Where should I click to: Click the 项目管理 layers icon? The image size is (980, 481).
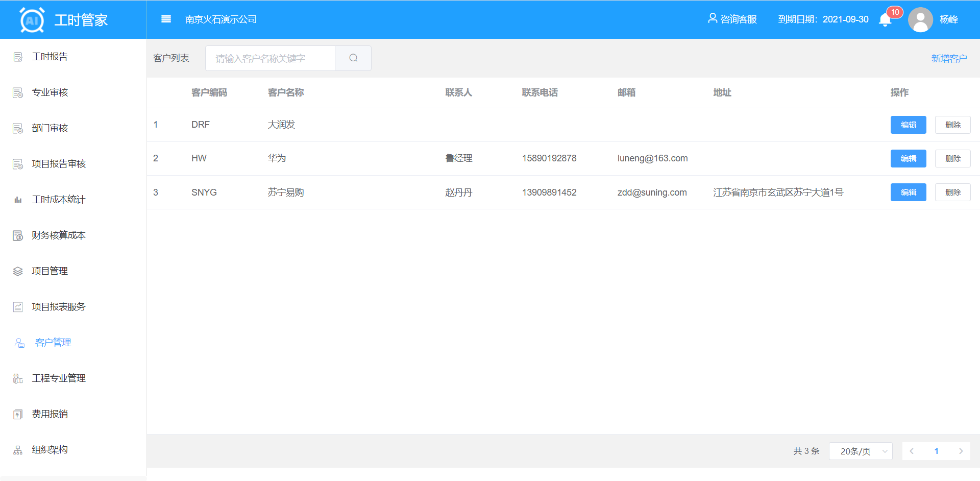(18, 271)
